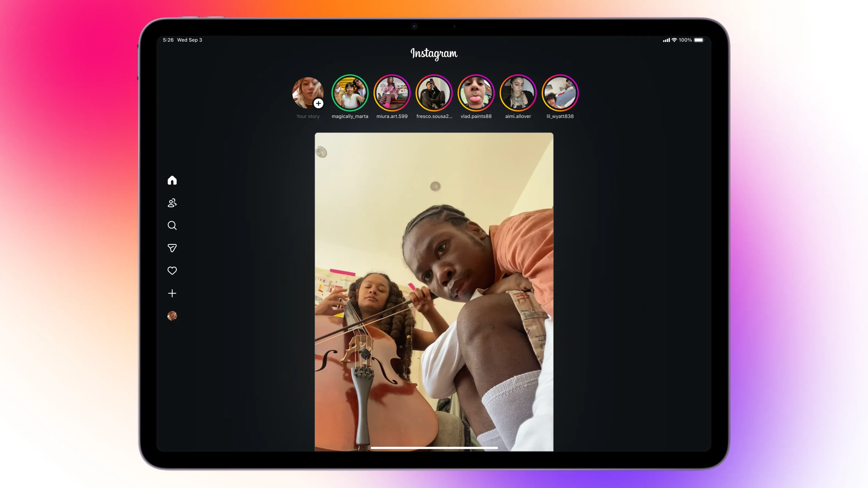Open your profile avatar in the sidebar
The width and height of the screenshot is (868, 488).
(x=172, y=316)
